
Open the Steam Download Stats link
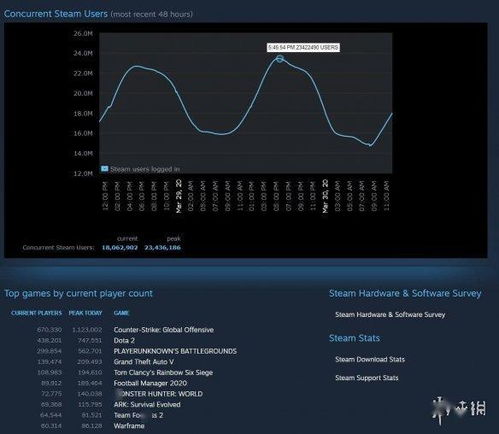pyautogui.click(x=370, y=359)
